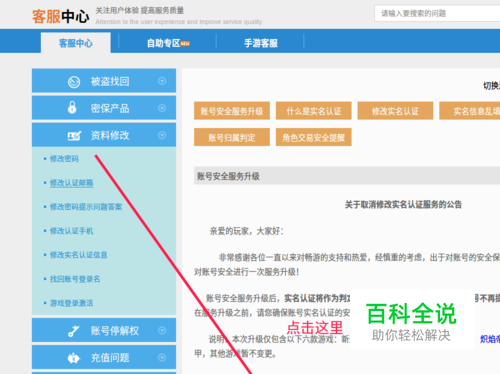
Task: Click the 账号停解权 key icon
Action: click(73, 331)
